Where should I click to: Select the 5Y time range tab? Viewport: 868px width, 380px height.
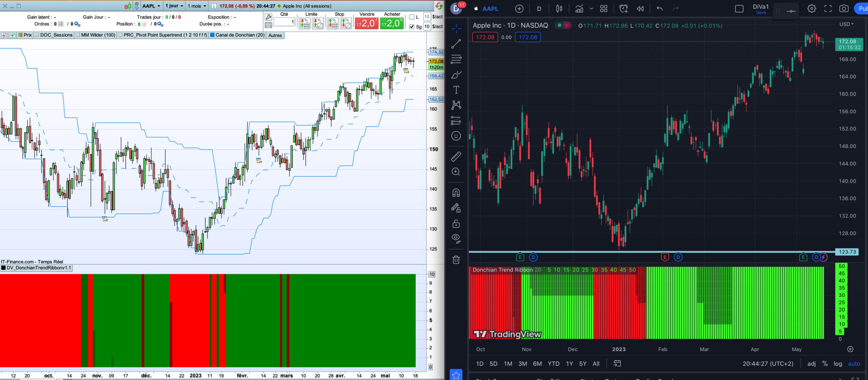583,363
